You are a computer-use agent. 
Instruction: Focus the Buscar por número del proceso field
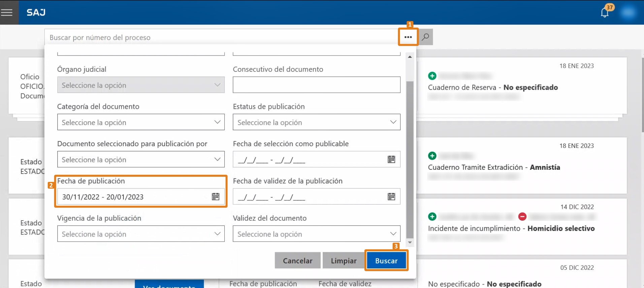point(222,37)
